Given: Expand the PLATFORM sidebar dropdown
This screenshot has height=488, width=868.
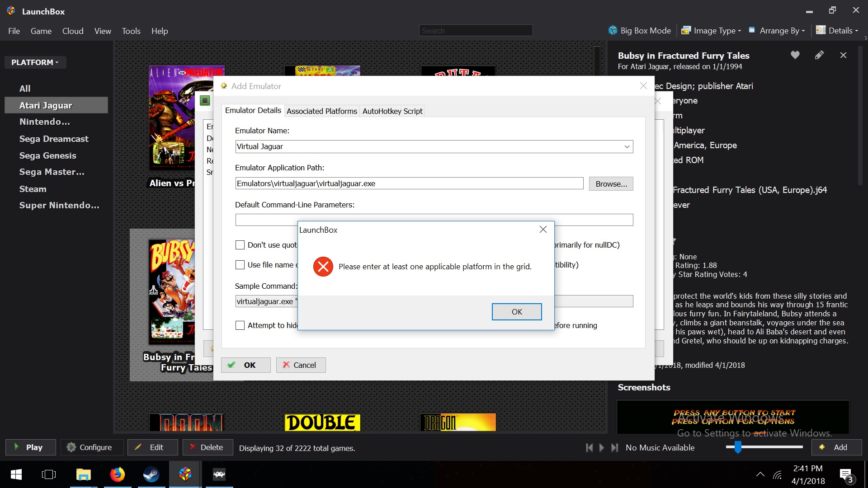Looking at the screenshot, I should tap(35, 62).
